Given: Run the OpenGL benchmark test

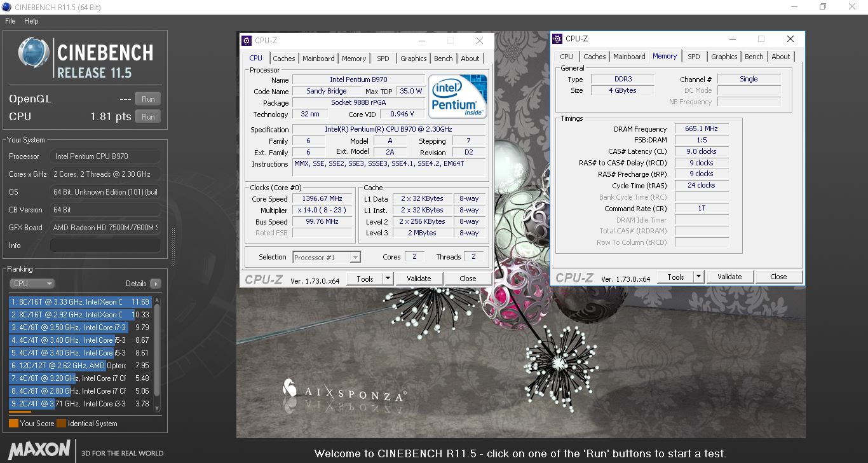Looking at the screenshot, I should [x=148, y=99].
